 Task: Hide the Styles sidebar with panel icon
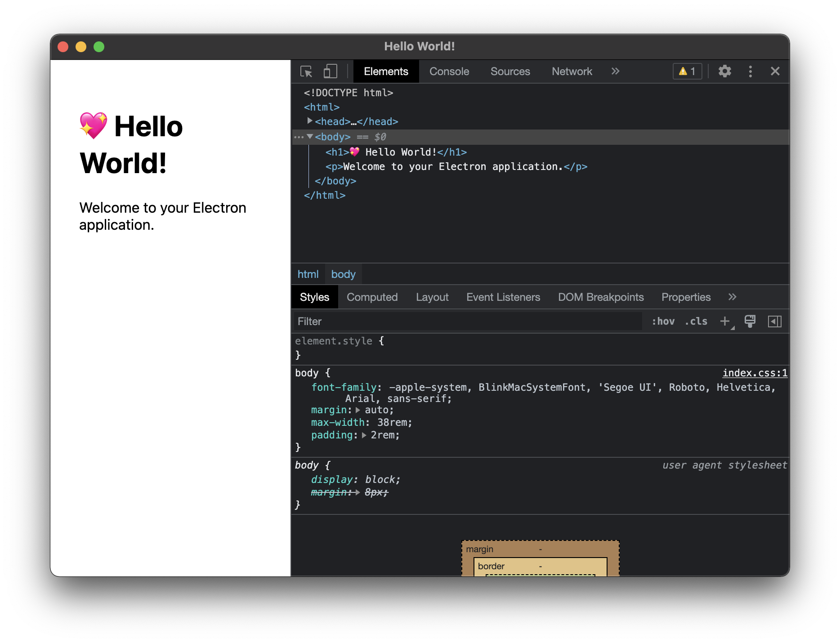coord(774,321)
